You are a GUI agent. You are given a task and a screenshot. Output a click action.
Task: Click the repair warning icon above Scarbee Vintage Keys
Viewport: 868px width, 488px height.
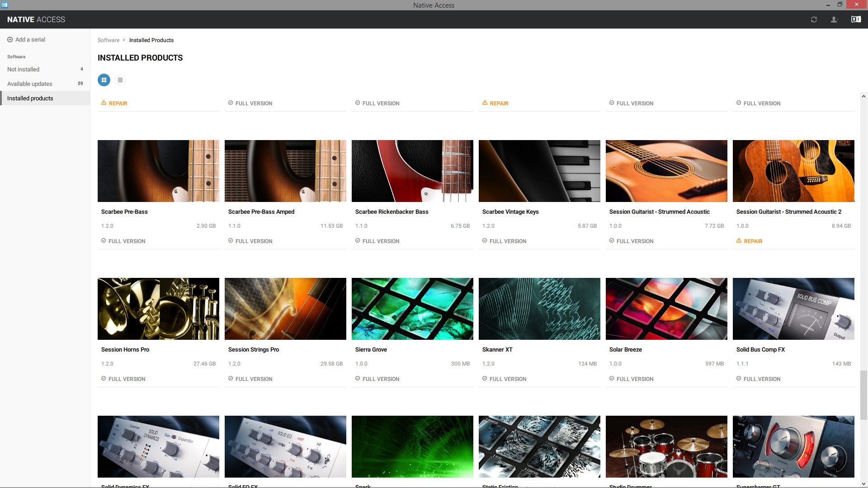tap(485, 103)
